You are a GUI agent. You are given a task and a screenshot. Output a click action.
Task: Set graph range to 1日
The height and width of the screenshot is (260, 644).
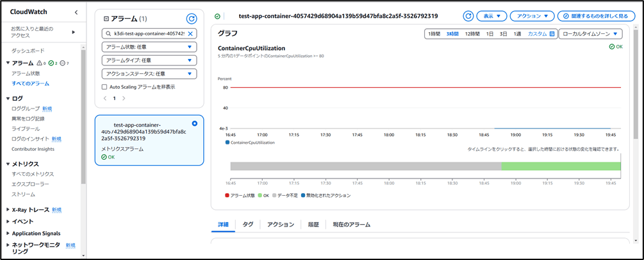(x=490, y=34)
